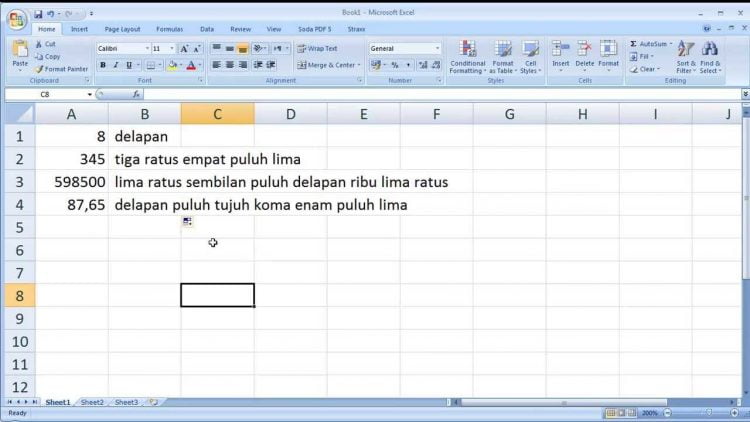Toggle bottom vertical alignment

coord(243,48)
